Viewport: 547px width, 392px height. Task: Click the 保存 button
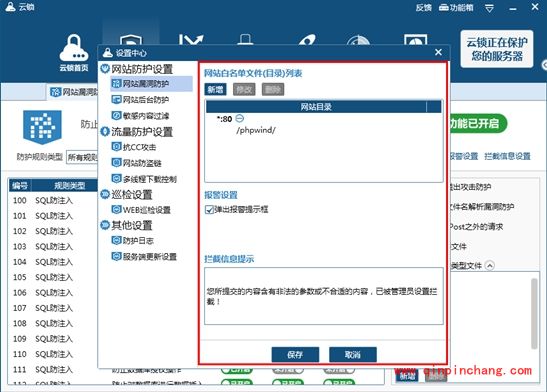[x=295, y=355]
